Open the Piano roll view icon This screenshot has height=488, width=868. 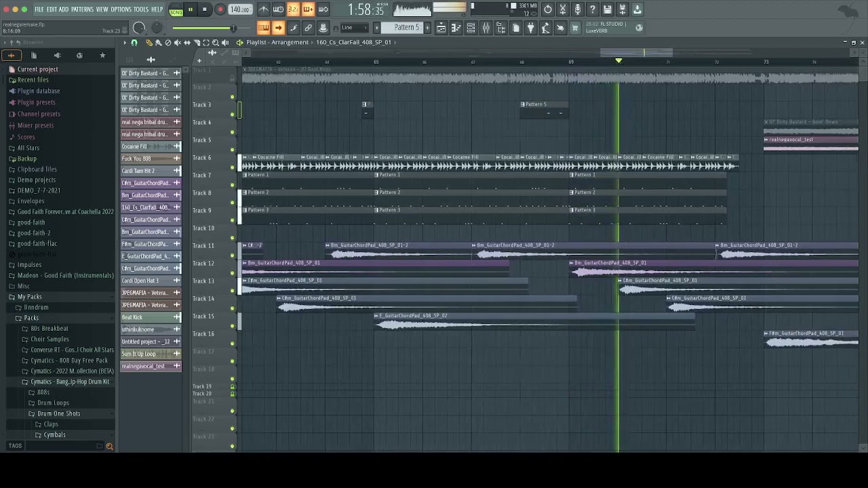pos(456,28)
